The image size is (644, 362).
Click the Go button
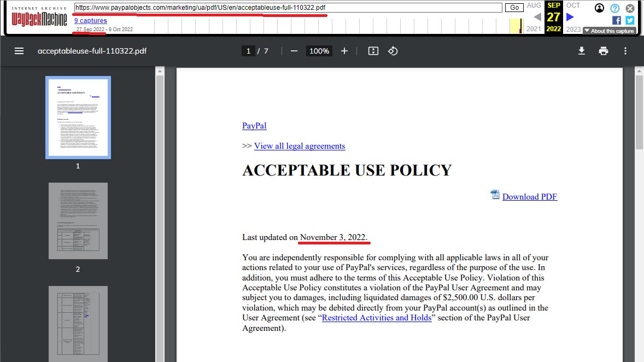tap(514, 8)
